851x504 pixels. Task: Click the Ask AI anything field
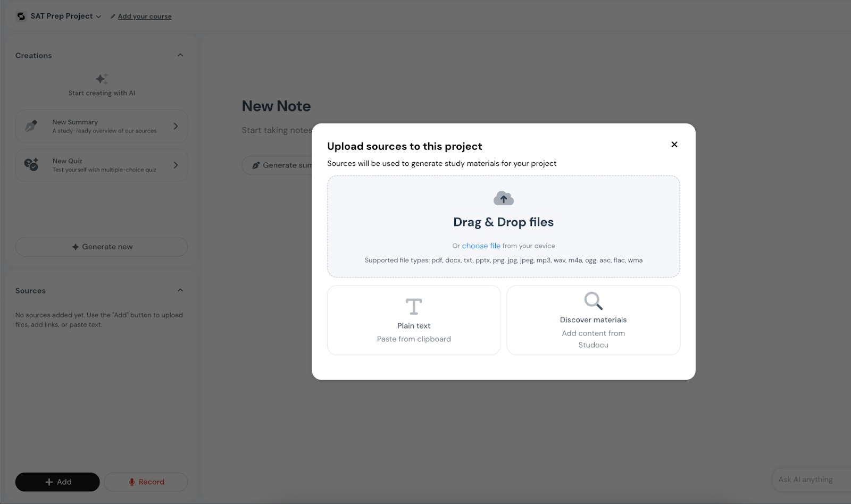[x=808, y=480]
